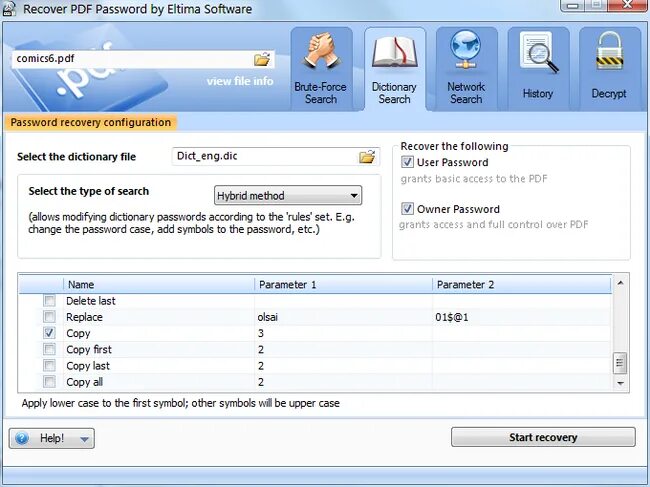
Task: Enable the Copy first rule checkbox
Action: (x=49, y=349)
